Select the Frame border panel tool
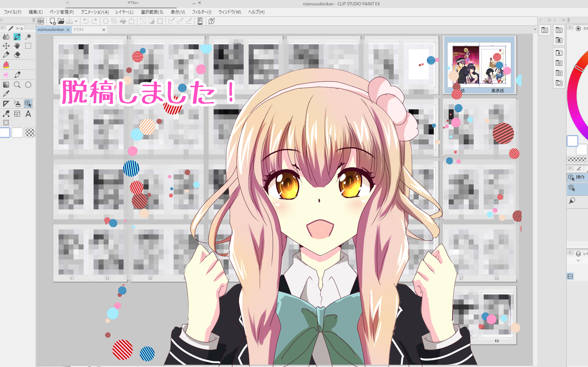Viewport: 588px width, 367px height. click(x=17, y=114)
